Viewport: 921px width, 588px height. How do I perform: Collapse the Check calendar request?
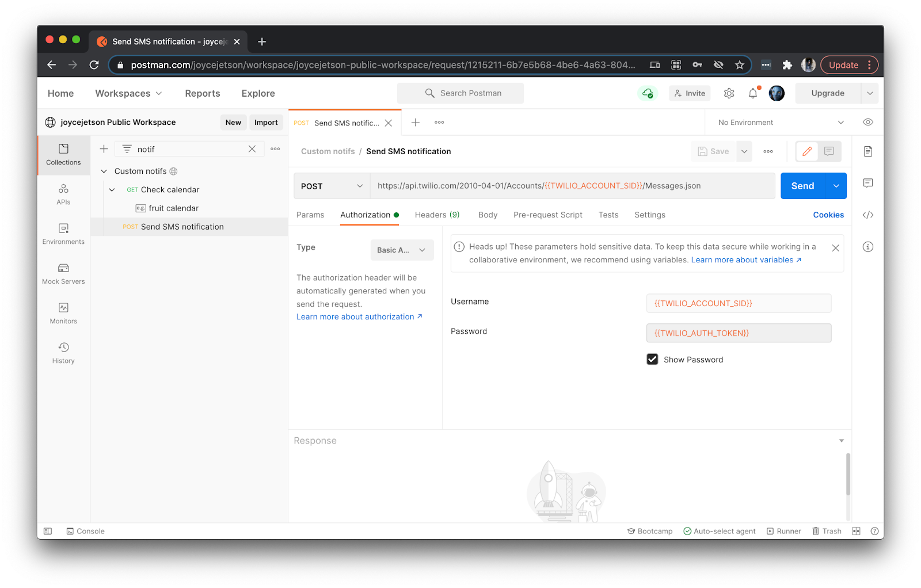pos(112,189)
